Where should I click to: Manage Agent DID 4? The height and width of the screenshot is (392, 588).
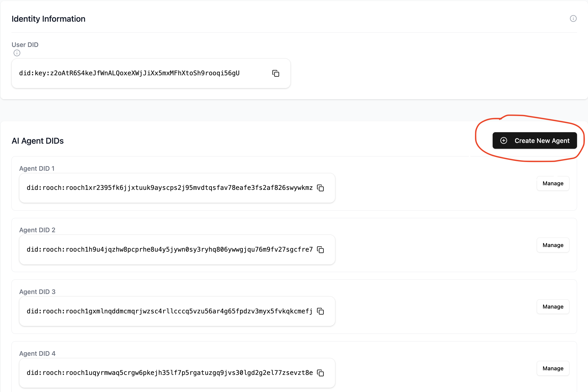pos(553,368)
